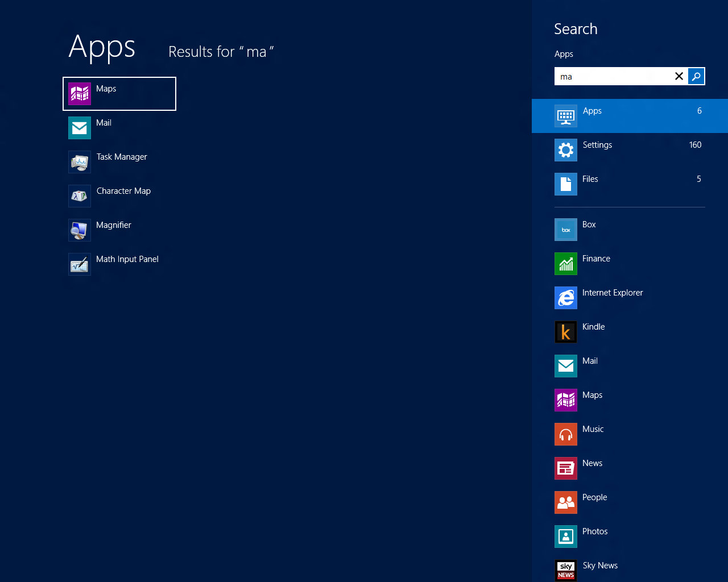Screen dimensions: 728x582
Task: Click the magnifying glass search button
Action: (x=696, y=76)
